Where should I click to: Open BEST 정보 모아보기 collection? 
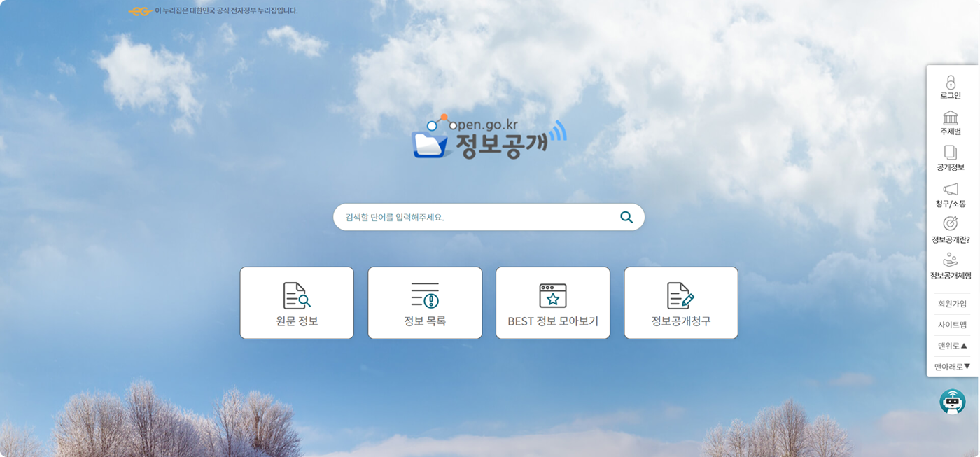coord(552,302)
